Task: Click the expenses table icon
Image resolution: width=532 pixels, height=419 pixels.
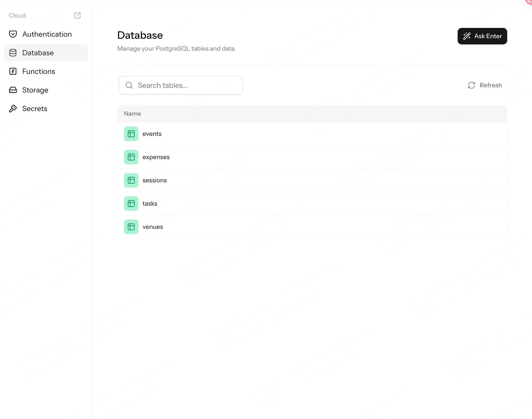Action: 131,157
